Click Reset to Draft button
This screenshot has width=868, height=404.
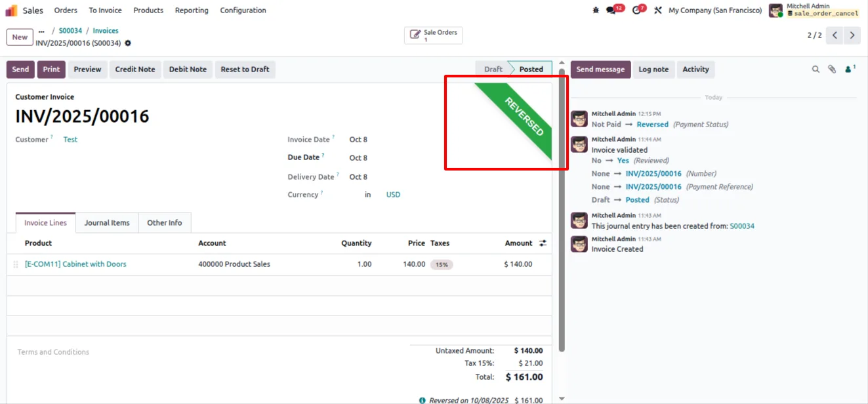point(245,70)
